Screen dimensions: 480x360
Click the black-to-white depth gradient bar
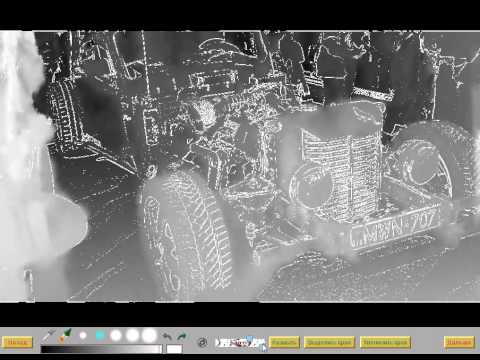[102, 349]
